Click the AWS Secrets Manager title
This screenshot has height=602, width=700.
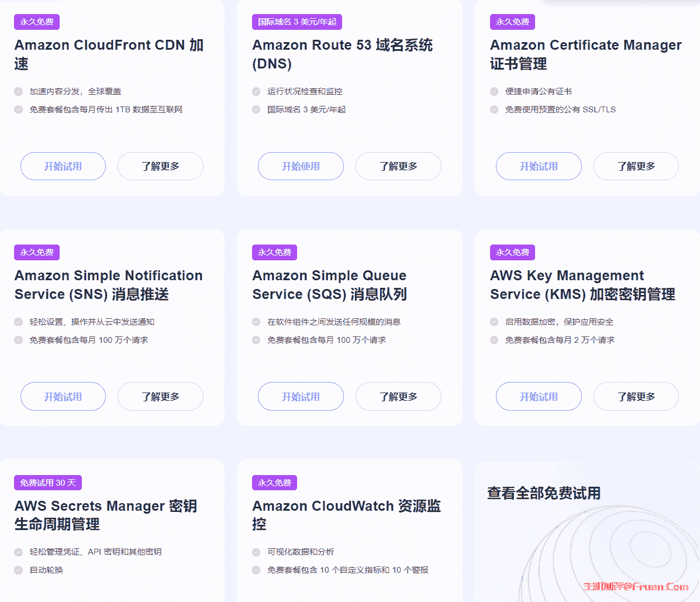[x=106, y=514]
